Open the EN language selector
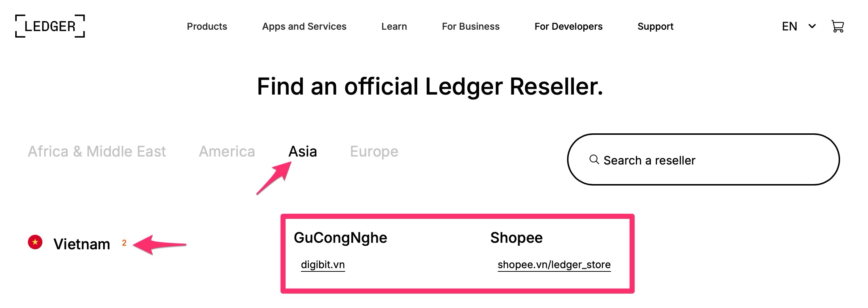 pyautogui.click(x=789, y=26)
